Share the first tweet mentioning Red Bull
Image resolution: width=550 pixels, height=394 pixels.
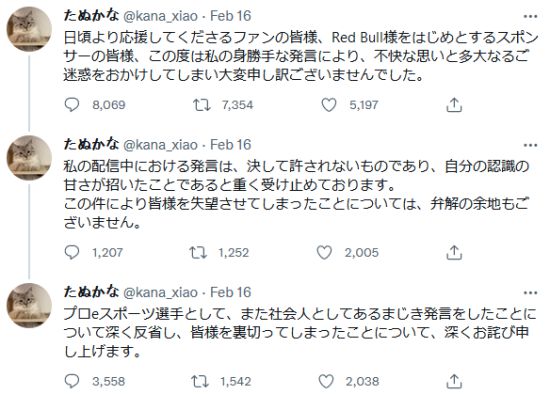tap(454, 105)
